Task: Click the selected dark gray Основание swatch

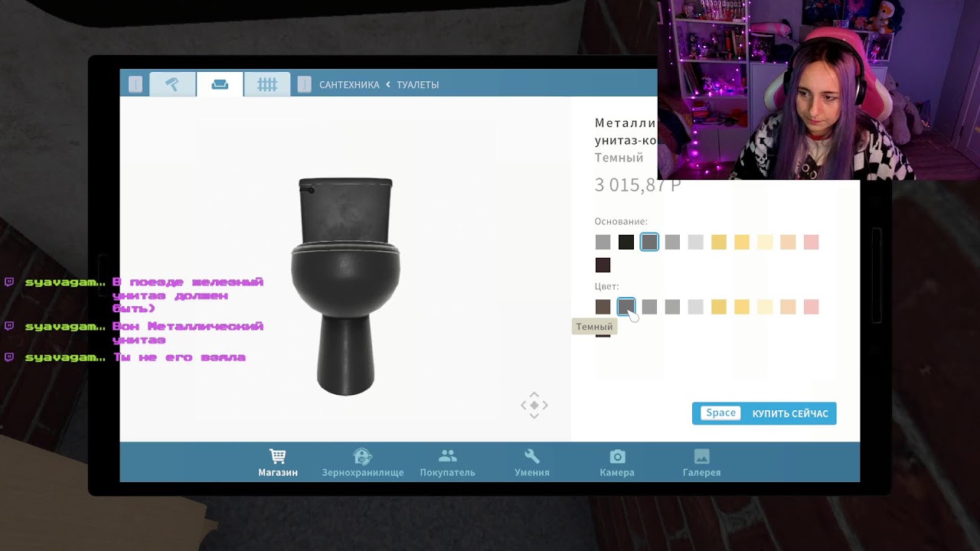Action: coord(649,243)
